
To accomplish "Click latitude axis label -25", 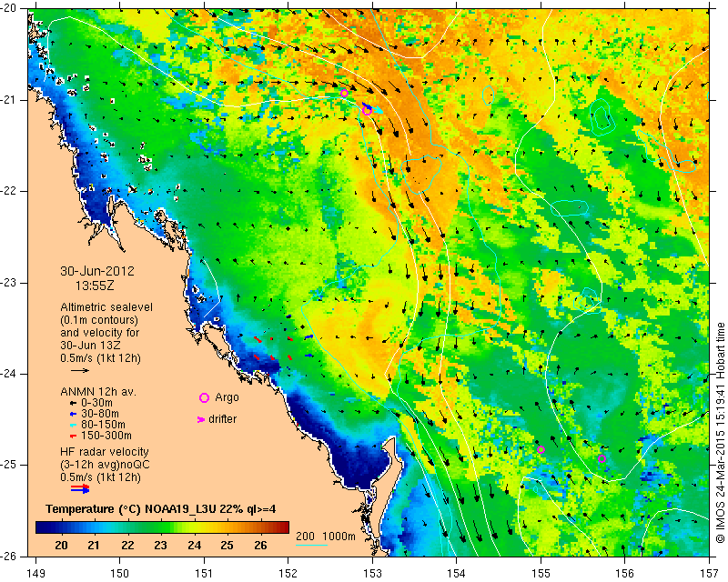I will (10, 465).
